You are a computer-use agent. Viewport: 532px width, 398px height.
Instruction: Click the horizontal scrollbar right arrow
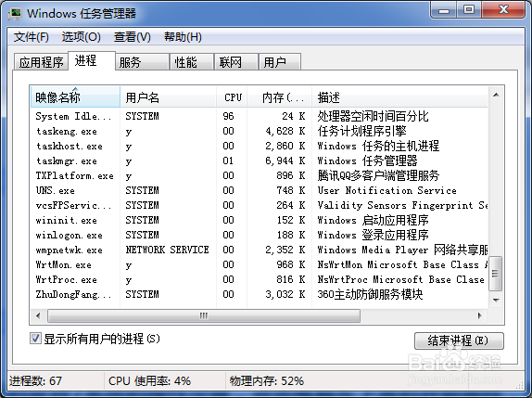point(480,315)
